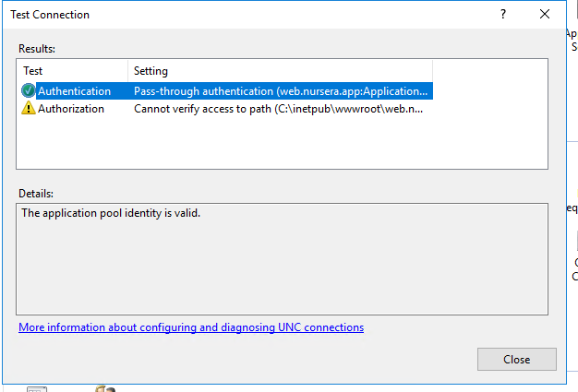
Task: Click the Details label
Action: point(36,194)
